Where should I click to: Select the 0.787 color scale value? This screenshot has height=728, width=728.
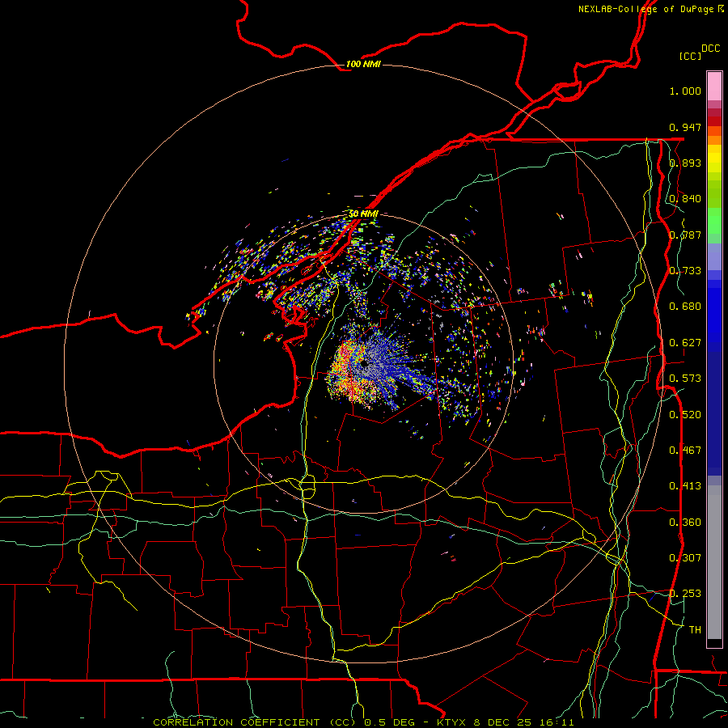(x=685, y=235)
